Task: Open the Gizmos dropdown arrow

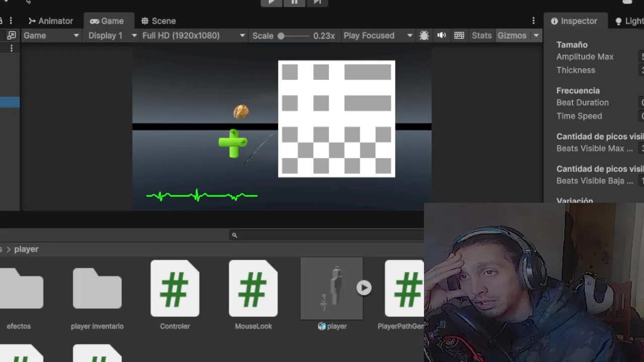Action: pos(536,36)
